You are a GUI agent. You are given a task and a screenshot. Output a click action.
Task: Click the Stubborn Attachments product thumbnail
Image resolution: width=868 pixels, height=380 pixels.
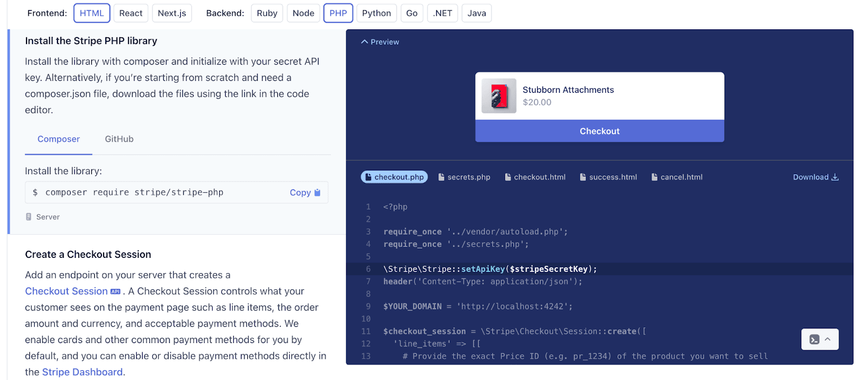pos(499,96)
